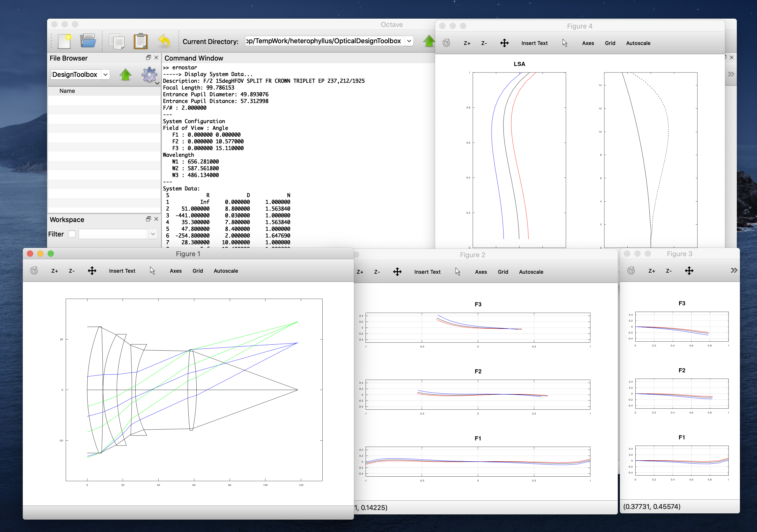Expand Figure 3 toolbar overflow chevron
Image resolution: width=757 pixels, height=532 pixels.
734,270
